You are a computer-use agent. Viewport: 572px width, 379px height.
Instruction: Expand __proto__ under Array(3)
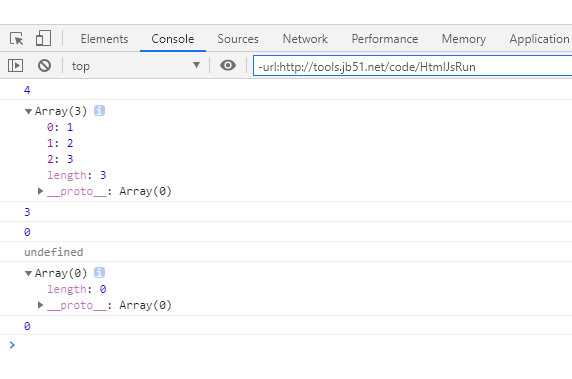click(x=40, y=191)
